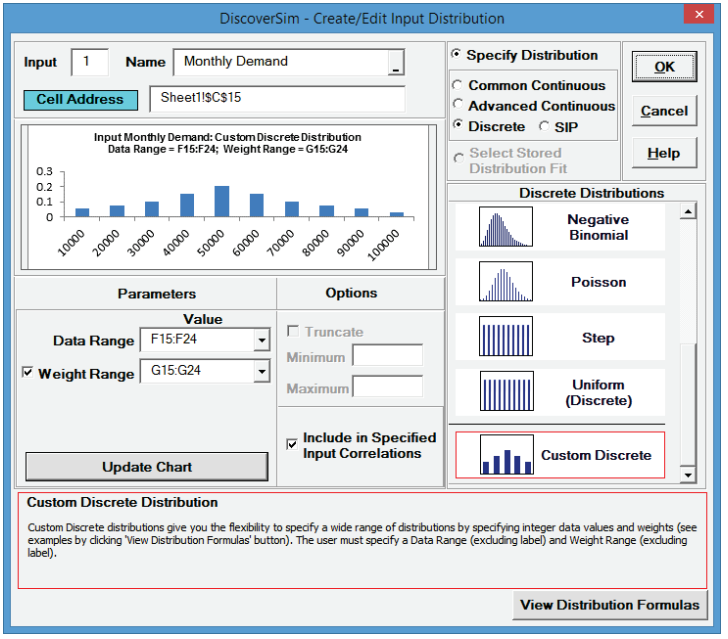The image size is (728, 639).
Task: Open the Weight Range dropdown arrow
Action: pyautogui.click(x=262, y=371)
